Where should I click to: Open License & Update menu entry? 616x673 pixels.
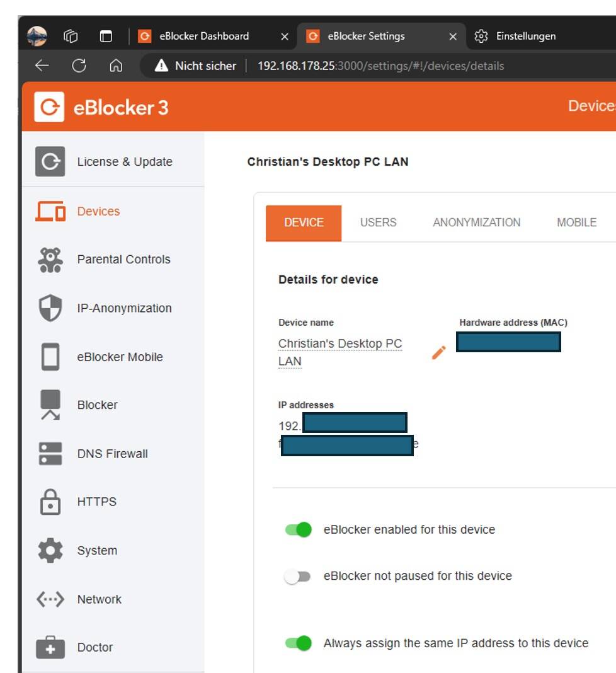(x=125, y=161)
